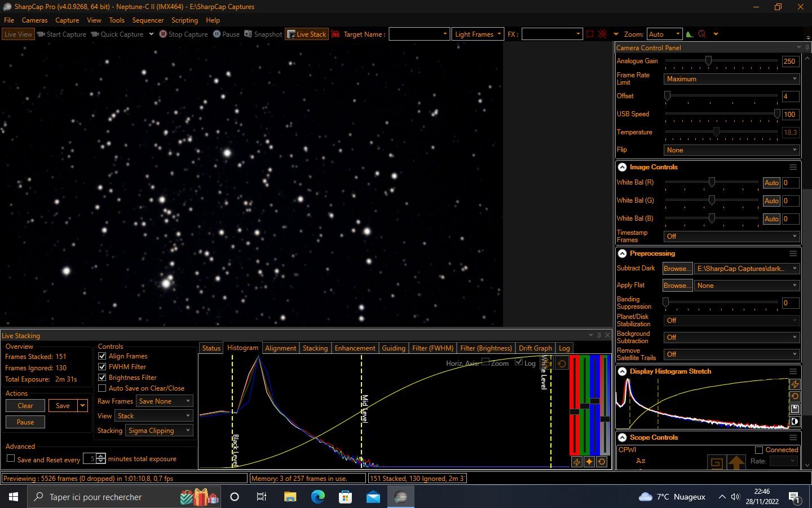The width and height of the screenshot is (812, 508).
Task: Check the Save and Reset every checkbox
Action: pyautogui.click(x=11, y=459)
